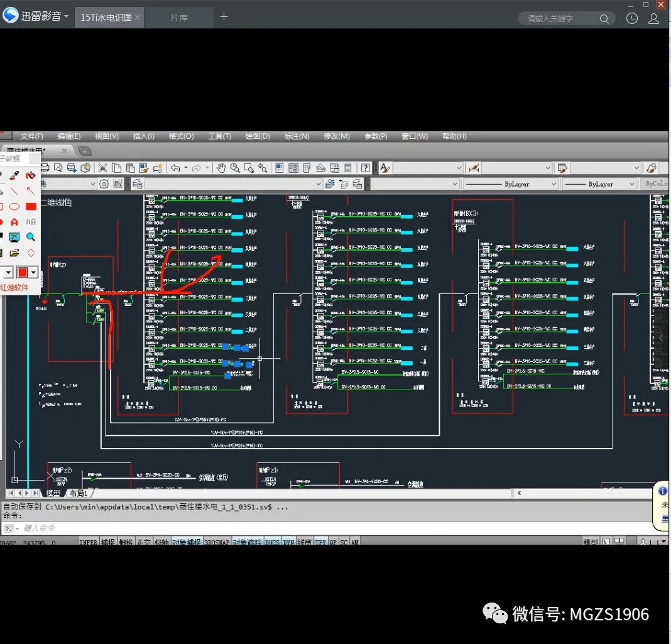Open the 文件(F) menu
Viewport: 671px width, 644px height.
31,136
